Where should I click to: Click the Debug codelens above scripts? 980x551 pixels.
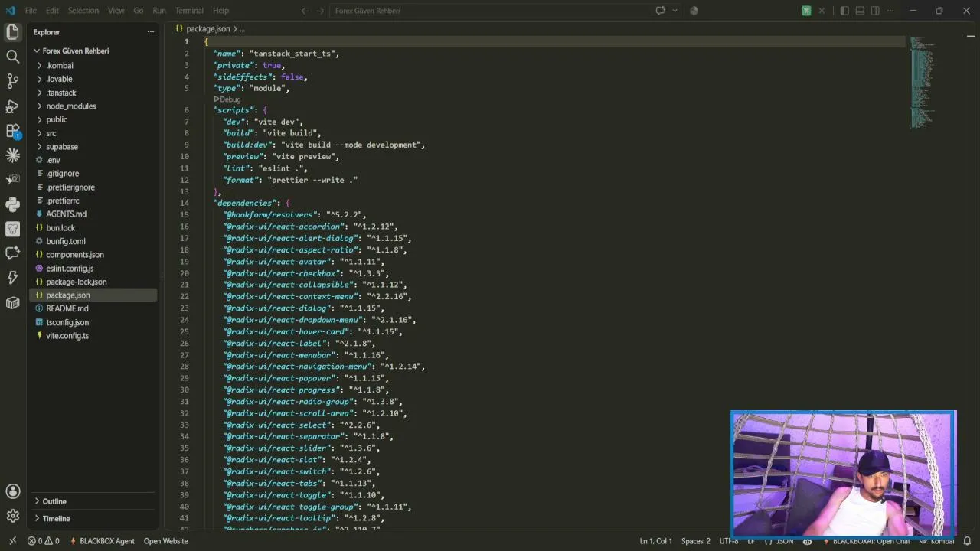pyautogui.click(x=227, y=99)
